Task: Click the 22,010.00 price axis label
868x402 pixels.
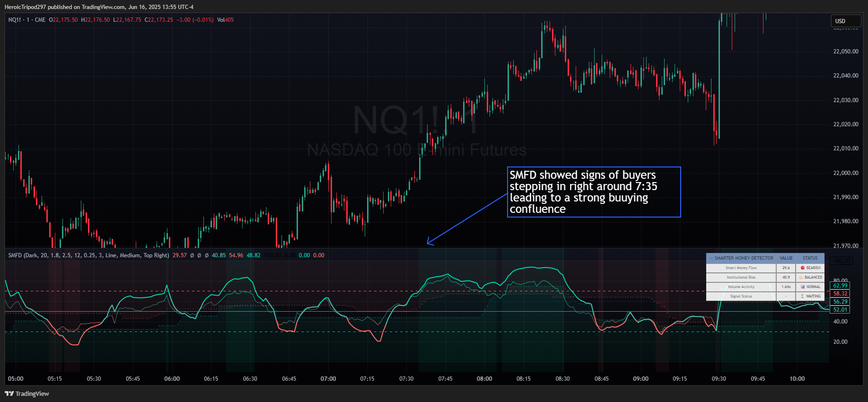Action: 846,149
